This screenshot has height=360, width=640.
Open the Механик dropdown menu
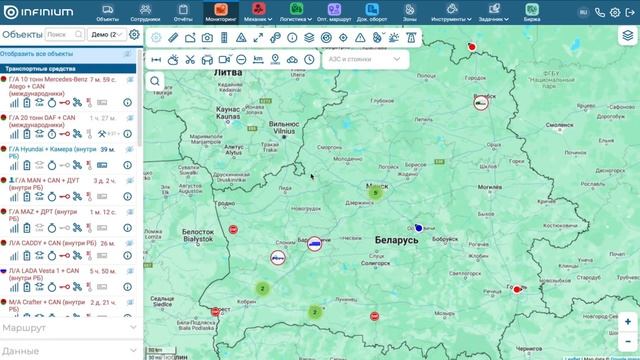click(x=258, y=12)
